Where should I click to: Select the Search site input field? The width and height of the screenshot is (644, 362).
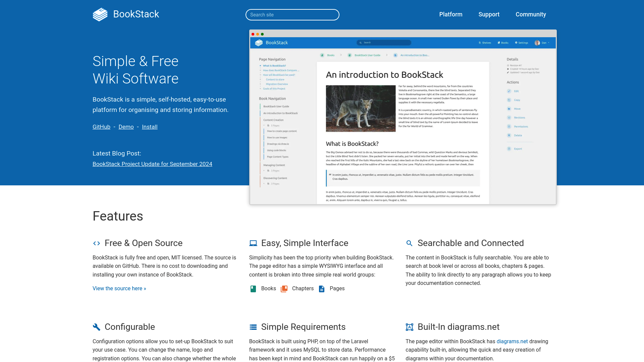pyautogui.click(x=292, y=15)
